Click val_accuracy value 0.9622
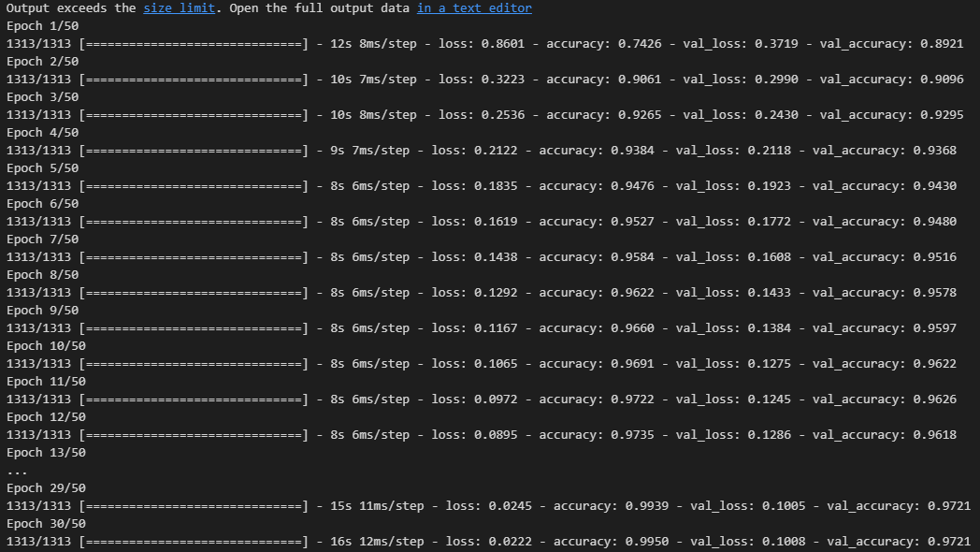Screen dimensions: 980x552 (x=935, y=364)
